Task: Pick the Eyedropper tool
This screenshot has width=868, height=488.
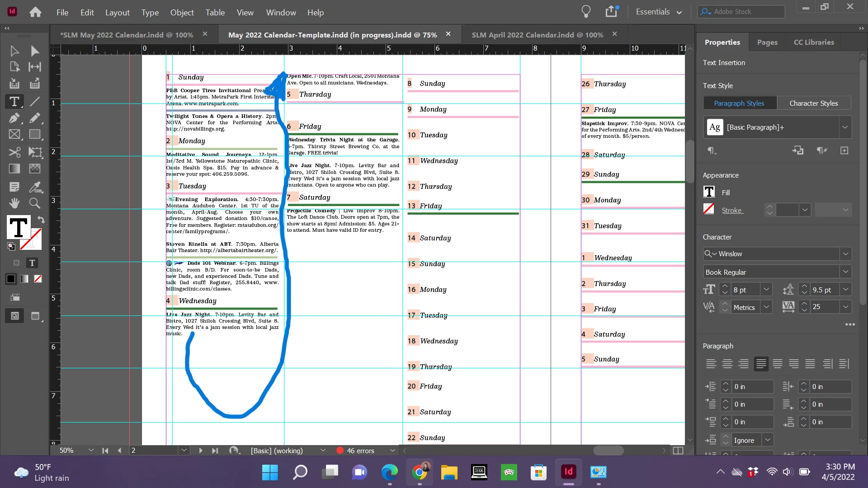Action: point(35,186)
